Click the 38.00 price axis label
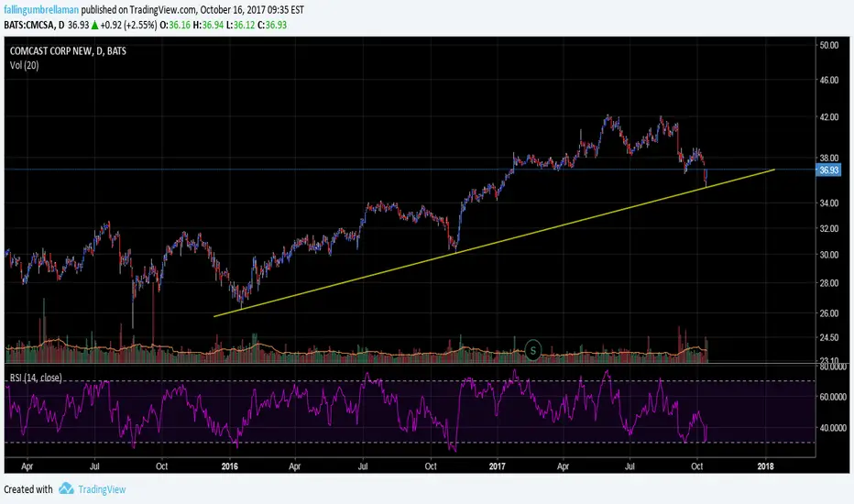The image size is (854, 504). click(829, 158)
